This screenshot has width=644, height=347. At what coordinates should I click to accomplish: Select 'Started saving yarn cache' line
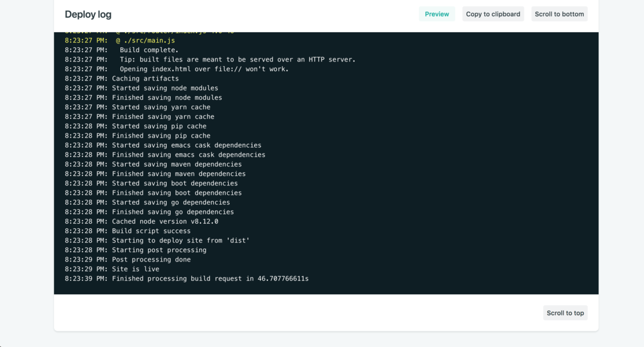click(x=138, y=107)
